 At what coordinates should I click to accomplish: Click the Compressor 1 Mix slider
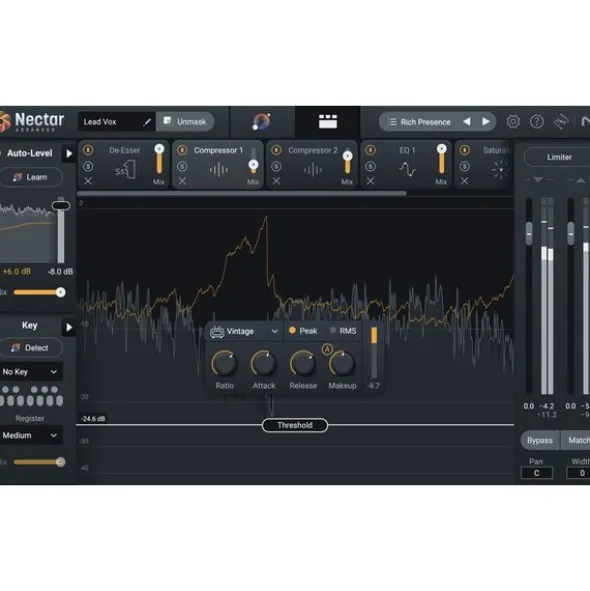coord(253,161)
